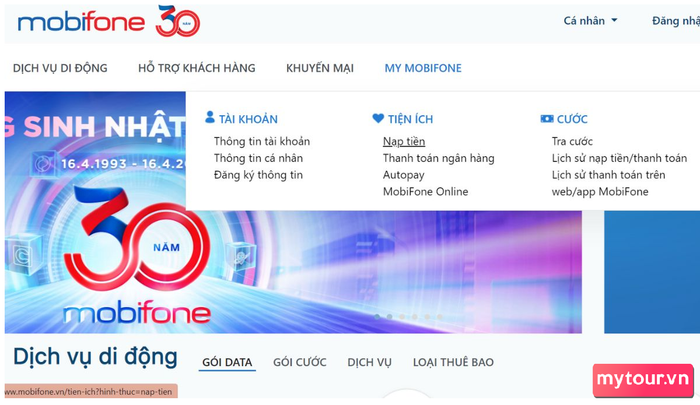Open Thông tin tài khoản
The height and width of the screenshot is (405, 700).
(262, 142)
